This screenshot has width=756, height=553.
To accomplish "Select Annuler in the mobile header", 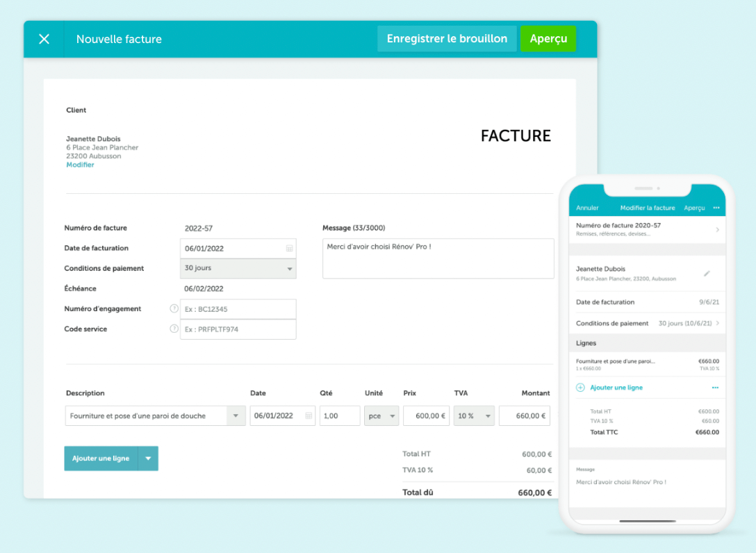I will [587, 207].
